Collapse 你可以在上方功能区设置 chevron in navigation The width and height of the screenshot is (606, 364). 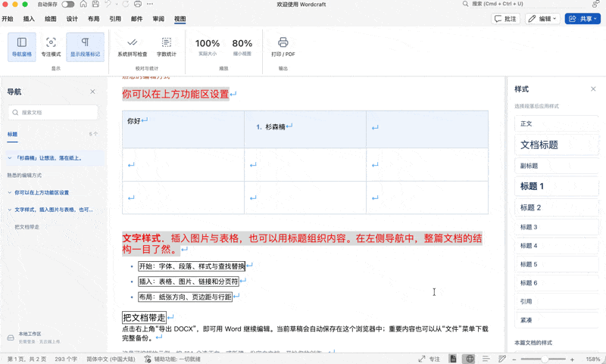(x=10, y=192)
